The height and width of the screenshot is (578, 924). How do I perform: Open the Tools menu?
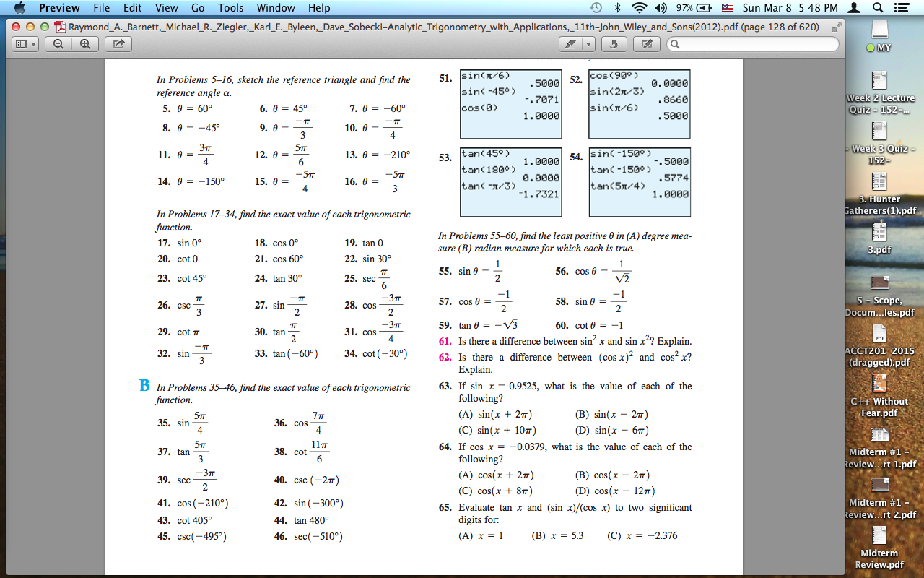[230, 9]
